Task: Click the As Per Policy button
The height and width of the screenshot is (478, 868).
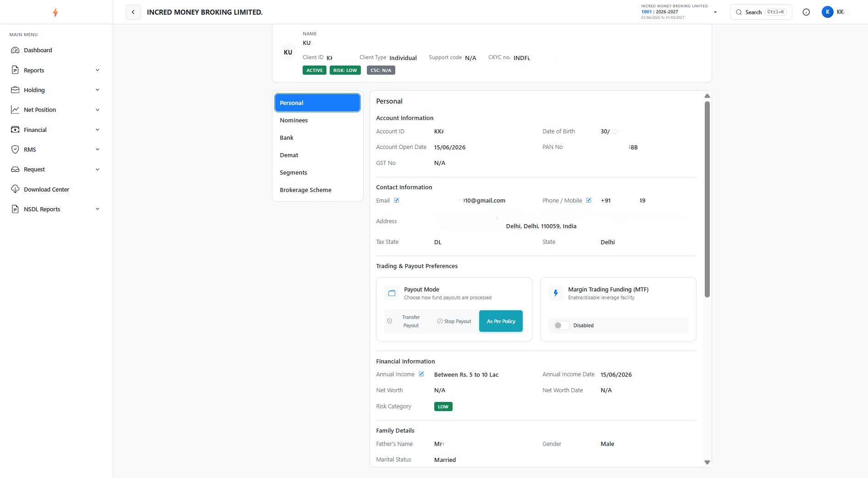Action: (501, 321)
